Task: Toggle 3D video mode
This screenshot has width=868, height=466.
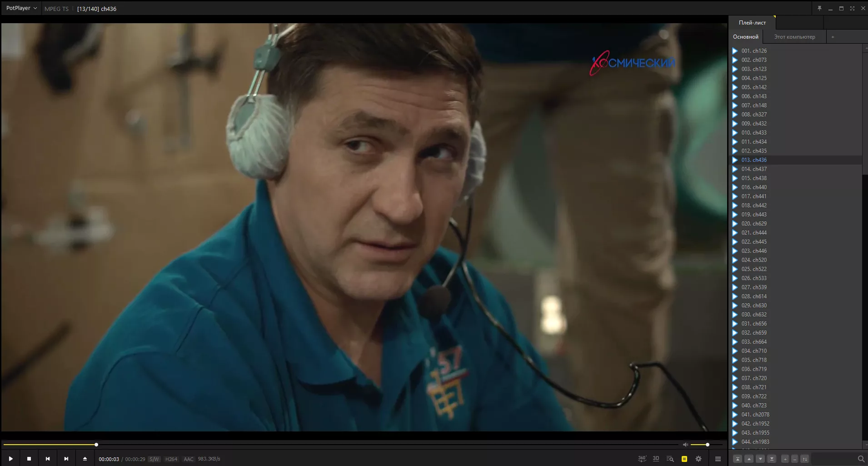Action: (656, 459)
